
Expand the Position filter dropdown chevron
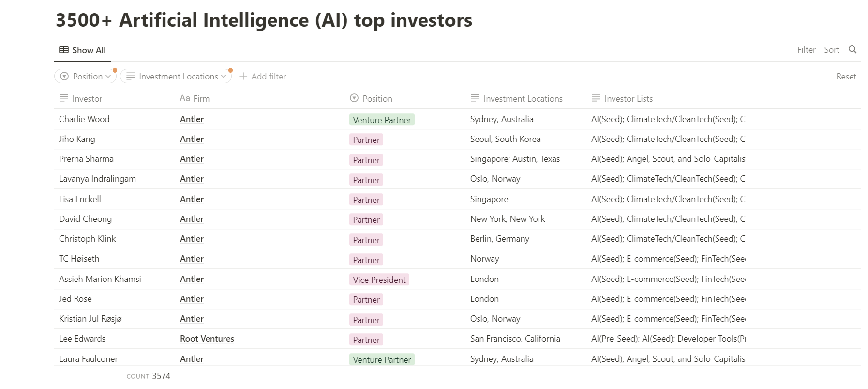pyautogui.click(x=108, y=77)
